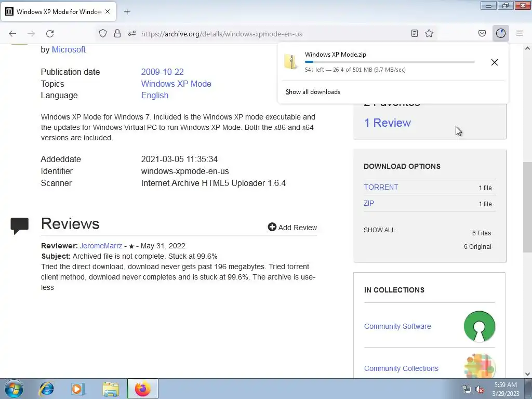Click the Add Review plus icon
The width and height of the screenshot is (532, 399).
click(x=272, y=227)
